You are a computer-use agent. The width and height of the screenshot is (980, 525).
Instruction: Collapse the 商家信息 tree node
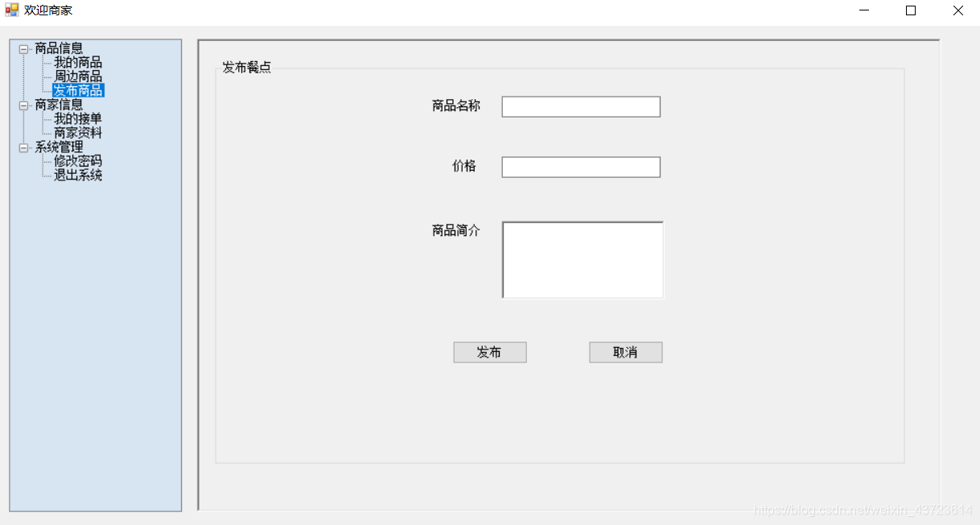[25, 105]
